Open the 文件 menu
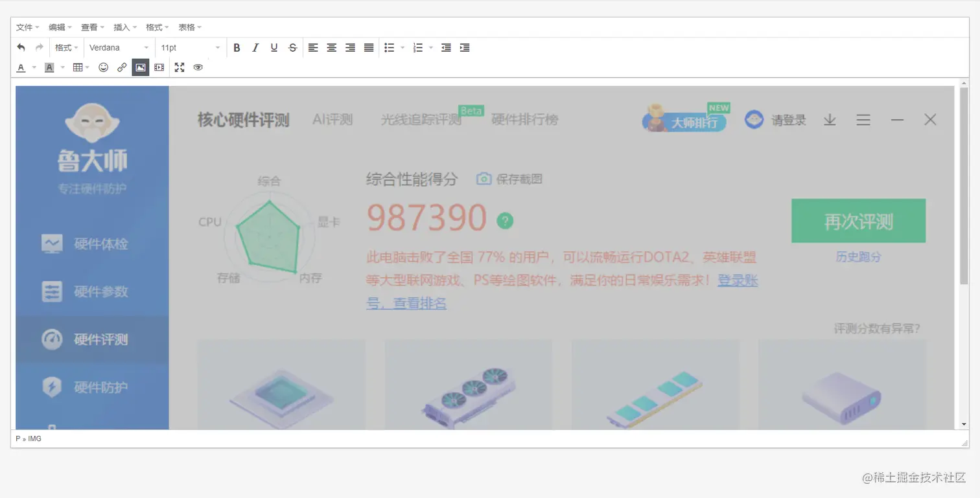The height and width of the screenshot is (498, 980). click(x=28, y=27)
